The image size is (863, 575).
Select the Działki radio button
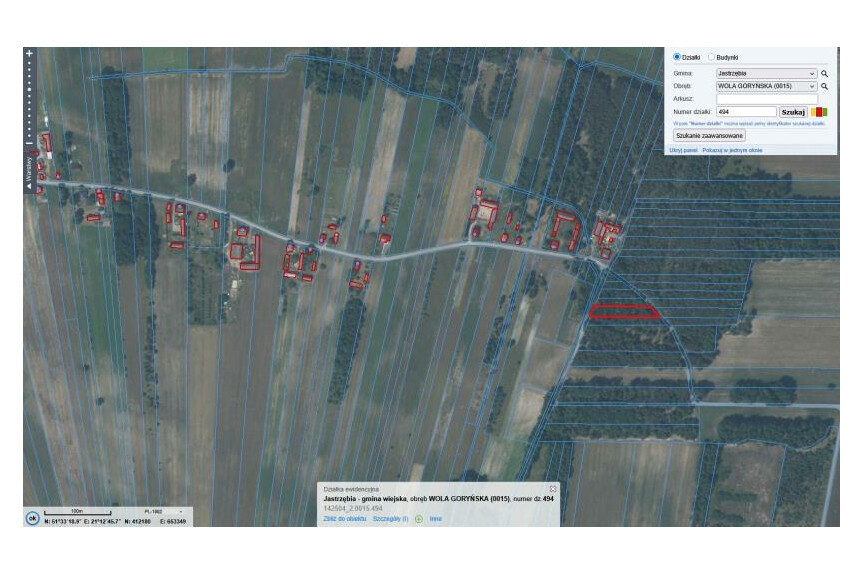coord(677,57)
